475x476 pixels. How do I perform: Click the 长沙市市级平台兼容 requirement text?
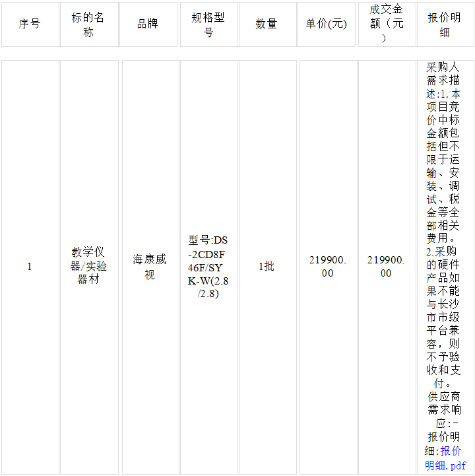pyautogui.click(x=443, y=317)
